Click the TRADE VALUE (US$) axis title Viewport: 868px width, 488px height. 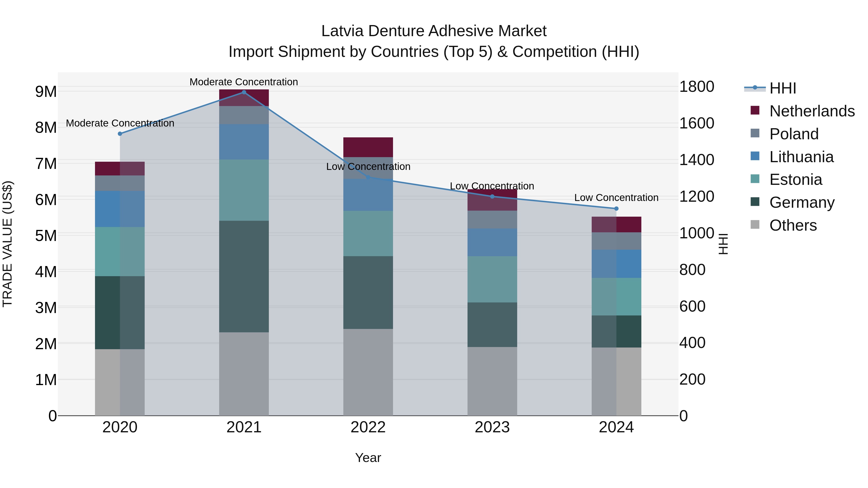(x=7, y=244)
